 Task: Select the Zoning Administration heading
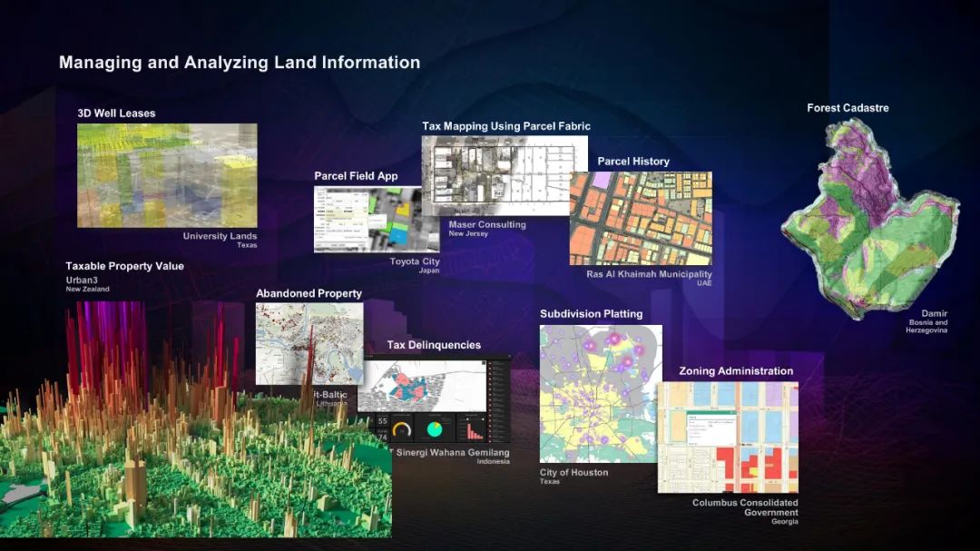(x=736, y=371)
